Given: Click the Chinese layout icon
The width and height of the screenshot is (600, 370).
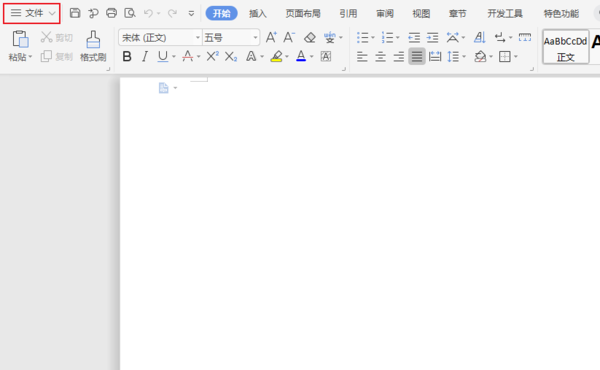Looking at the screenshot, I should point(453,37).
